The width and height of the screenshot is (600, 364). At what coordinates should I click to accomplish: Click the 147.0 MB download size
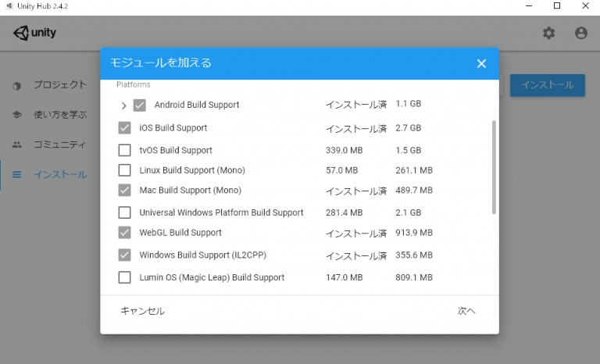click(x=344, y=277)
